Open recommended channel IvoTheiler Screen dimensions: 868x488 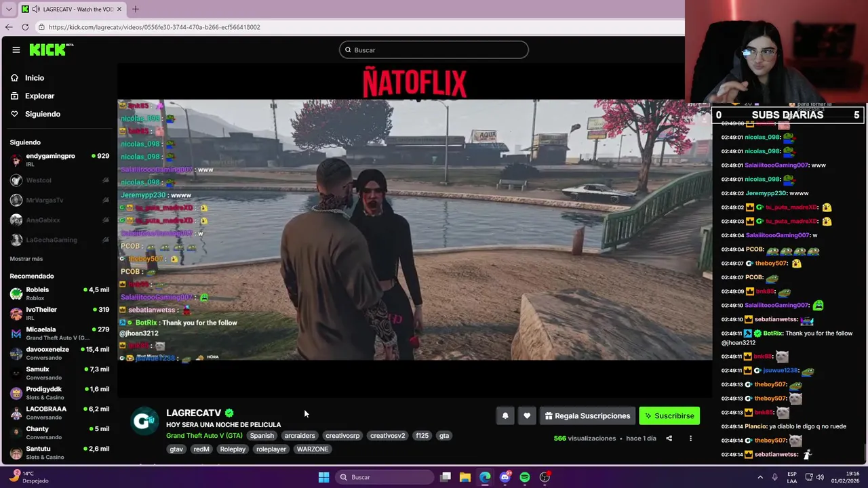click(x=60, y=313)
